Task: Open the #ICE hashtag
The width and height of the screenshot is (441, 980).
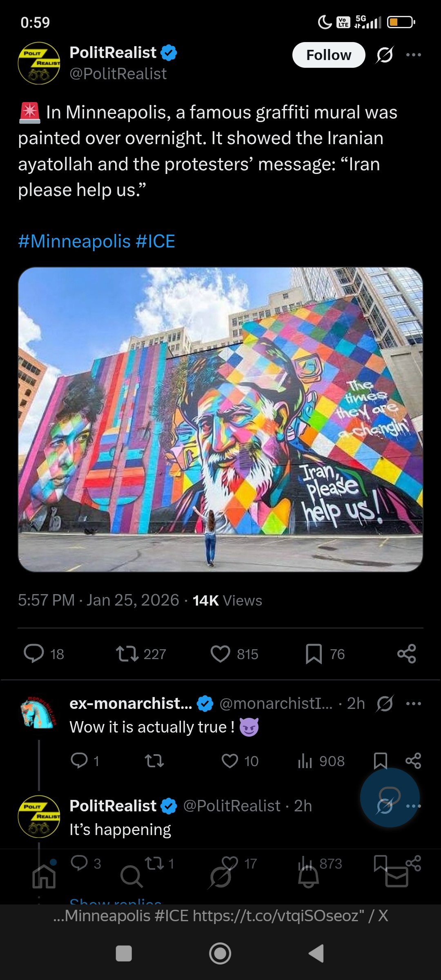Action: tap(156, 241)
